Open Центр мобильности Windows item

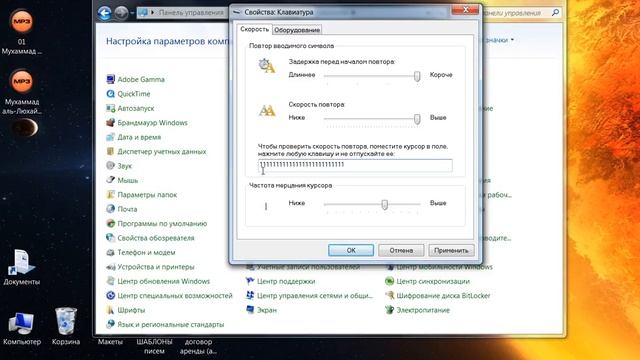[439, 267]
